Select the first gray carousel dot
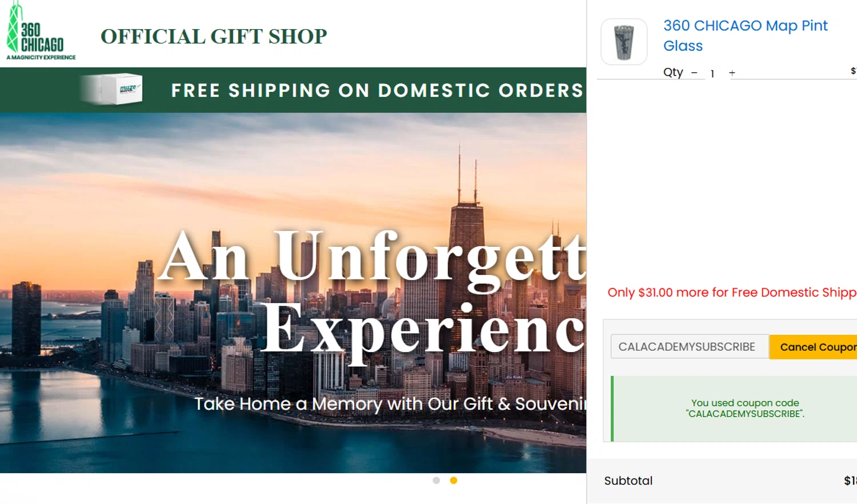The width and height of the screenshot is (857, 504). pos(436,481)
